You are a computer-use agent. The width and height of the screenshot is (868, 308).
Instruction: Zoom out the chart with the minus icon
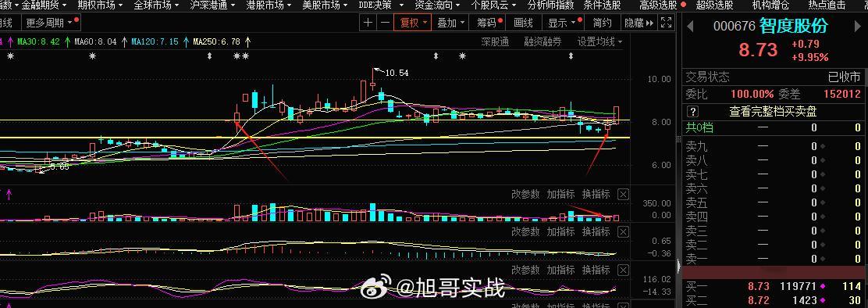pyautogui.click(x=386, y=23)
